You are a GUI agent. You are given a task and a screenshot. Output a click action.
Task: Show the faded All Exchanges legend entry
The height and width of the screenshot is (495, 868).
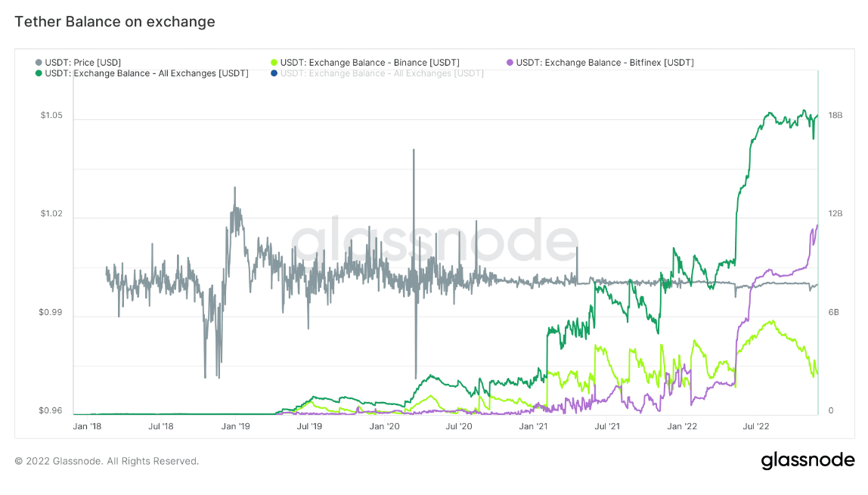382,73
